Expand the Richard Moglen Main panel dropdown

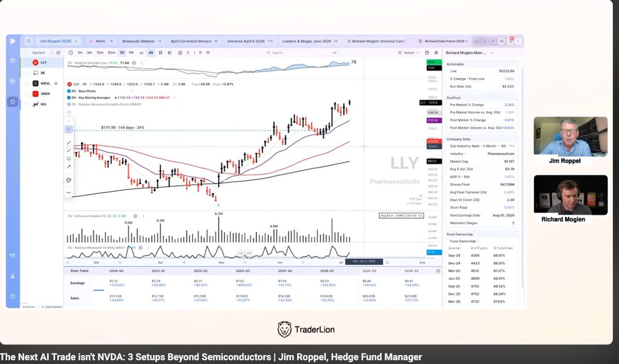click(492, 53)
